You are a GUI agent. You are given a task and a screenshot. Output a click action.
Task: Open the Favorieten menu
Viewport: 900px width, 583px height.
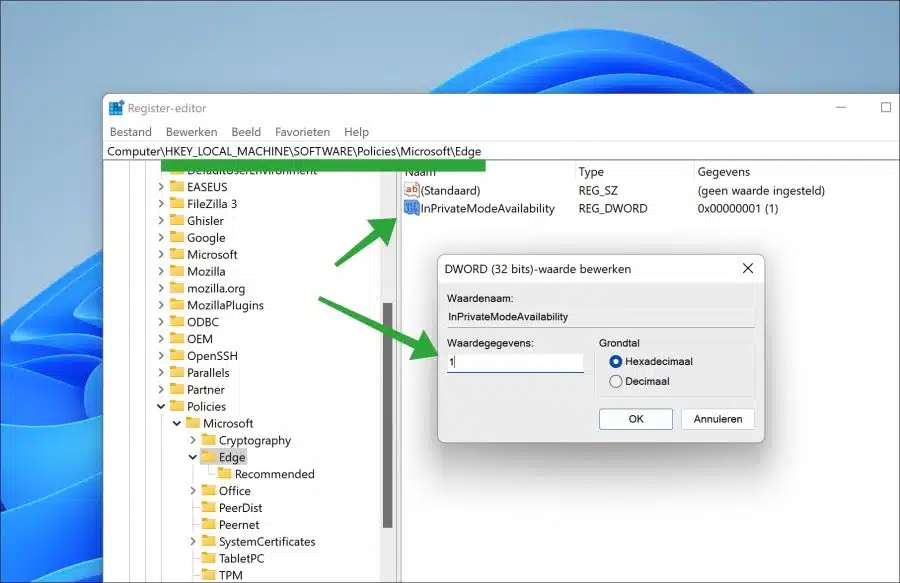302,132
